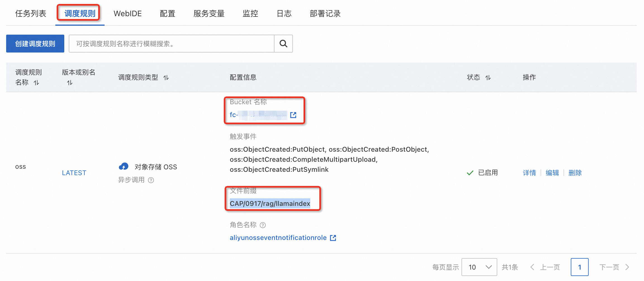Open the Bucket name external link icon
The width and height of the screenshot is (644, 281).
(x=293, y=115)
